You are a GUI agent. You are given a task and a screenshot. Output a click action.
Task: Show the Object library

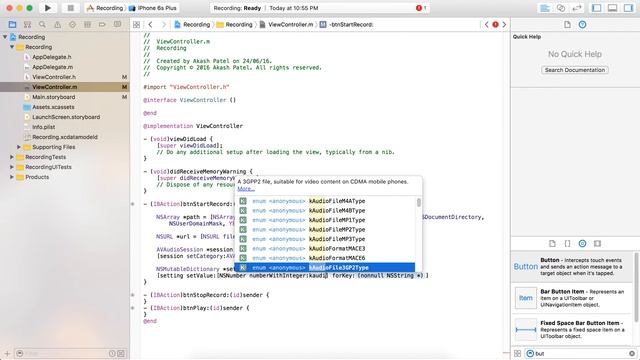coord(582,244)
